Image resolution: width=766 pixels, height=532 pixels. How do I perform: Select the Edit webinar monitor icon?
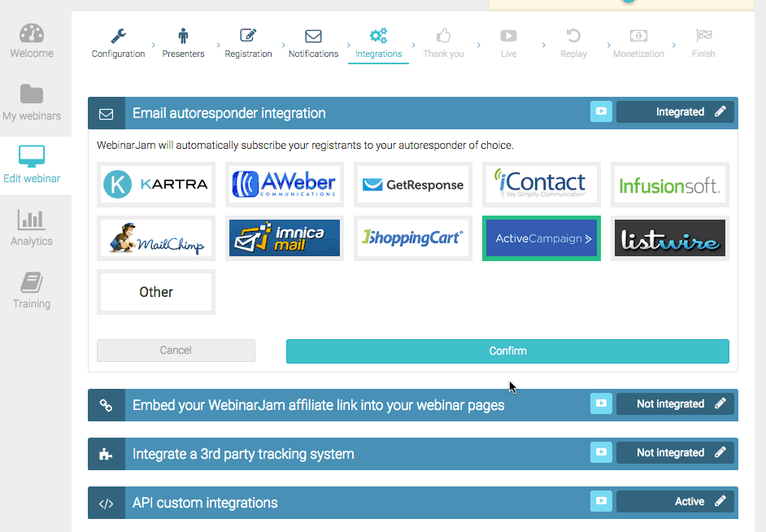coord(32,156)
